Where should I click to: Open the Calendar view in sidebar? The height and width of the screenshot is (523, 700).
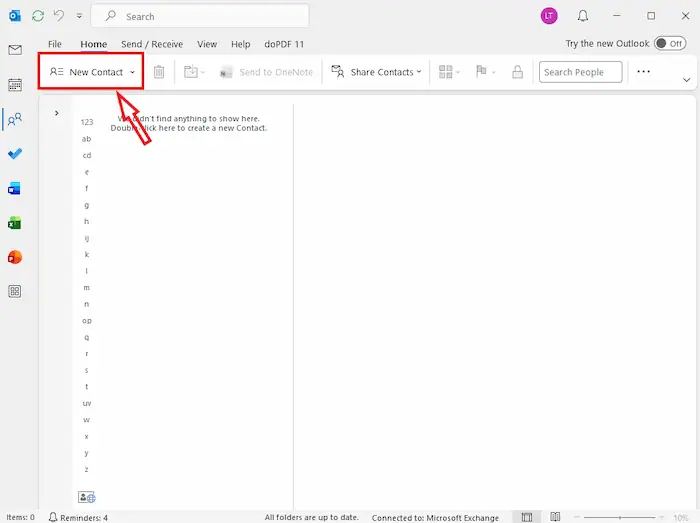15,85
